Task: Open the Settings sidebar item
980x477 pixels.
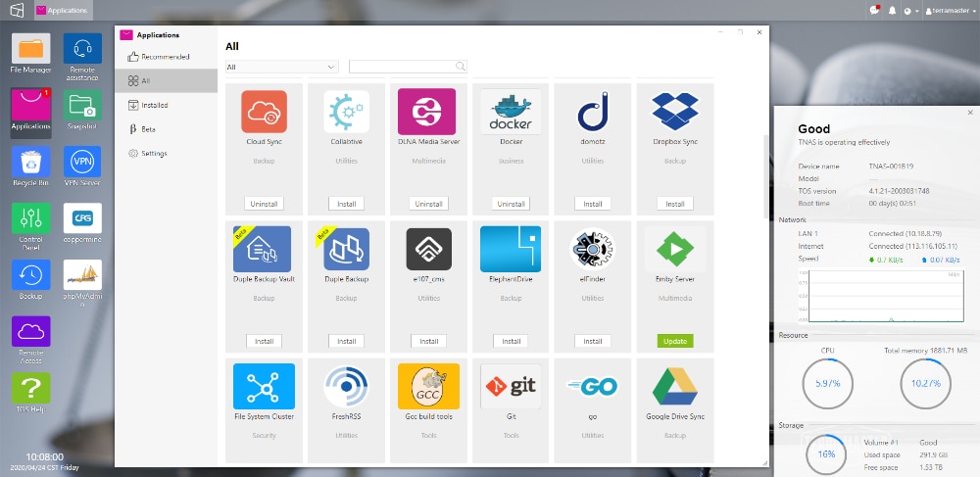Action: coord(166,153)
